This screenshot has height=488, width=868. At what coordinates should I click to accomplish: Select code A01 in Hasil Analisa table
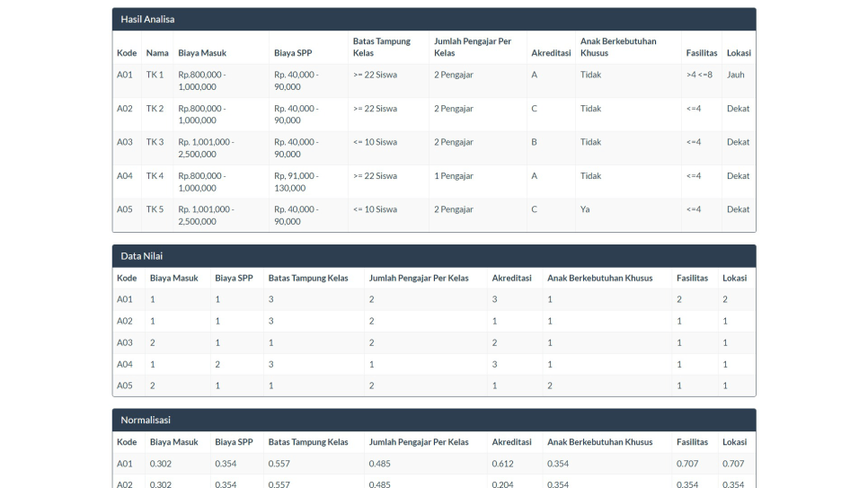click(125, 75)
